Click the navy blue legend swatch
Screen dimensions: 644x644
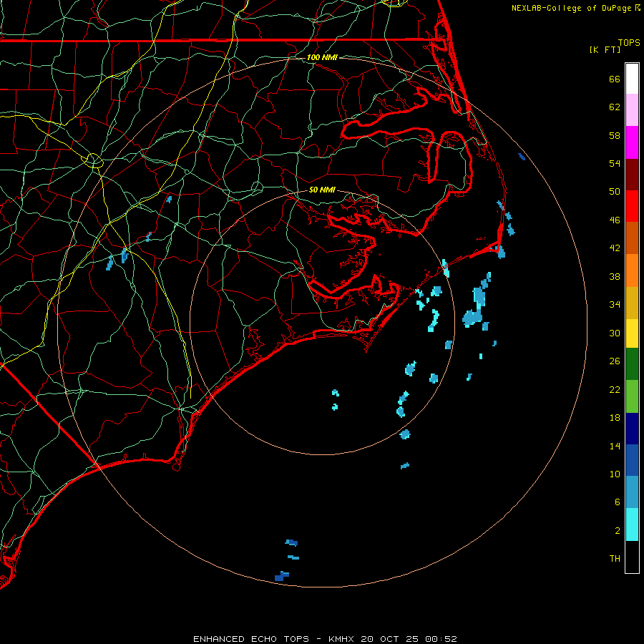point(632,429)
